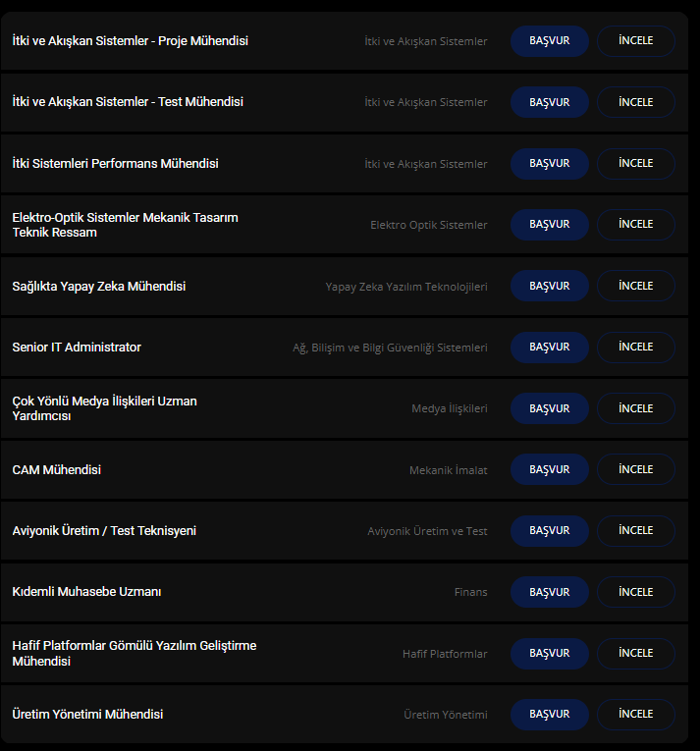Open İNCELE for Hafif Platformlar Gömülü Yazılım listing
The image size is (700, 751).
[x=635, y=653]
